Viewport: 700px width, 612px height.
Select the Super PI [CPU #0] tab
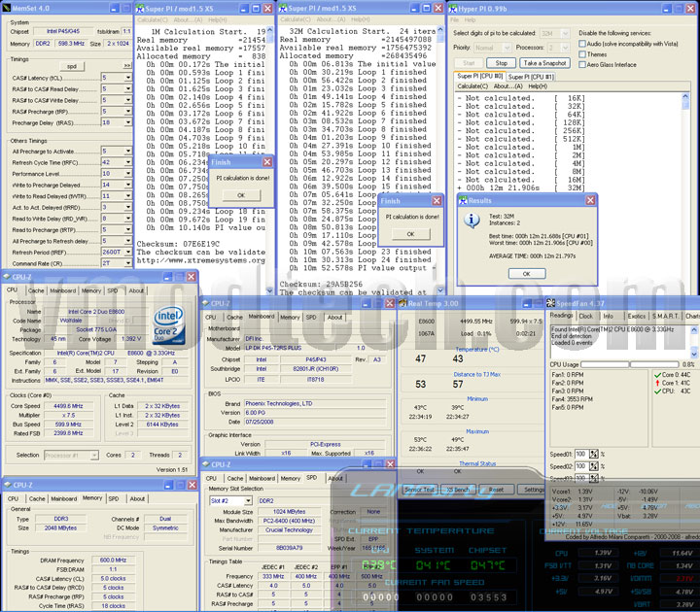[x=480, y=76]
